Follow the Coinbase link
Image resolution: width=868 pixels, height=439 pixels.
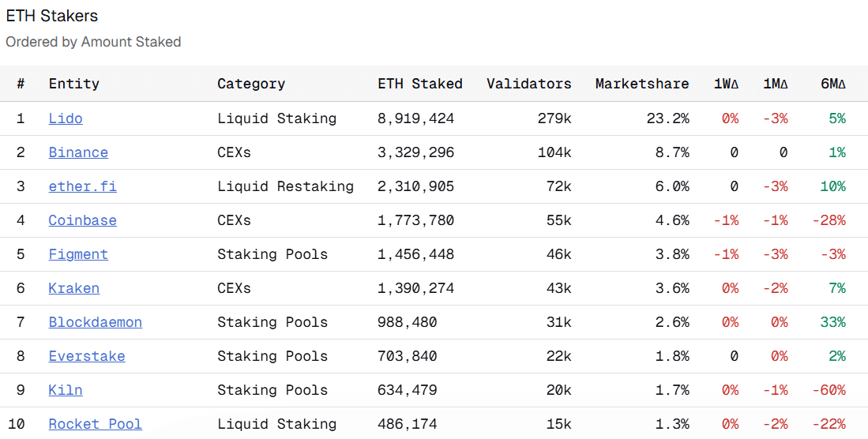point(82,220)
